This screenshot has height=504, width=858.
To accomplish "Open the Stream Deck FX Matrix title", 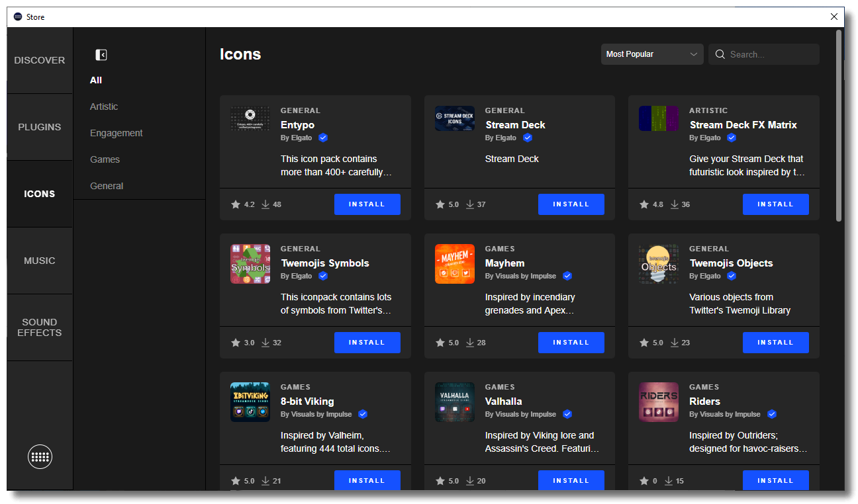I will [x=743, y=125].
